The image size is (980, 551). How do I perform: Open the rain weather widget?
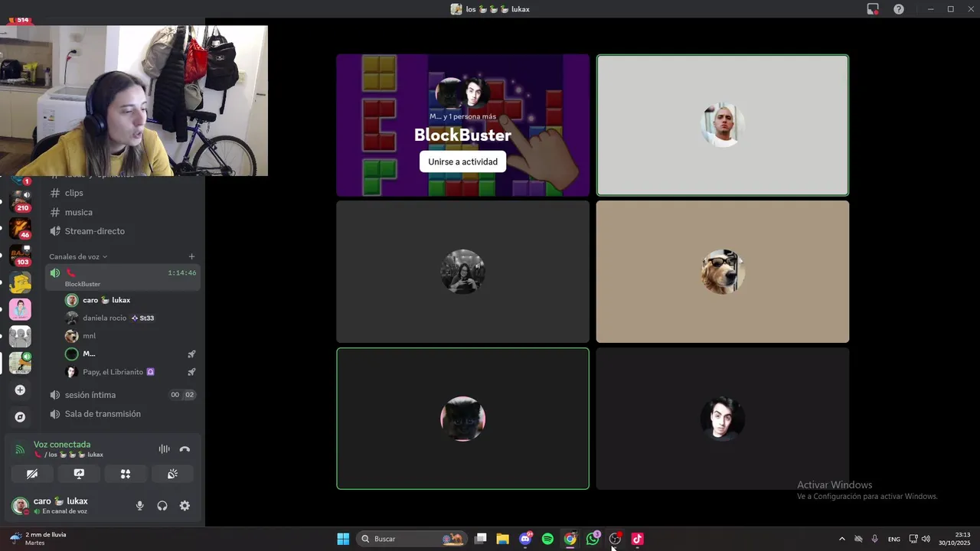(x=38, y=539)
